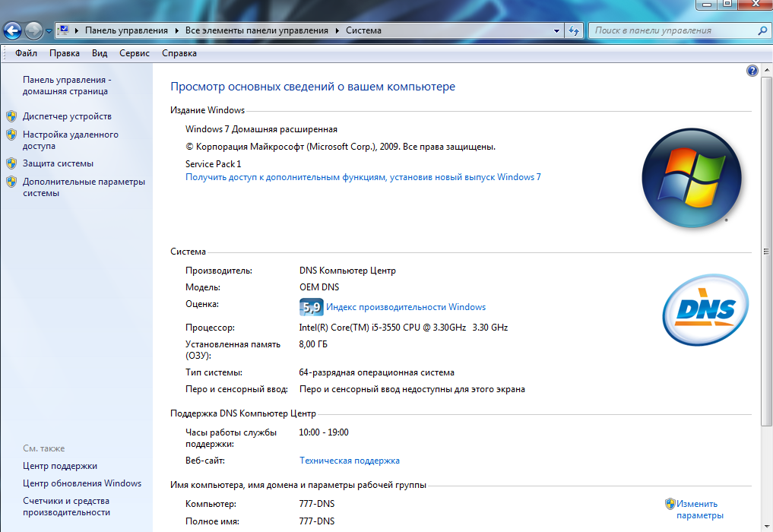The height and width of the screenshot is (532, 773).
Task: Click the shield icon beside Дополнительные параметры системы
Action: [11, 182]
